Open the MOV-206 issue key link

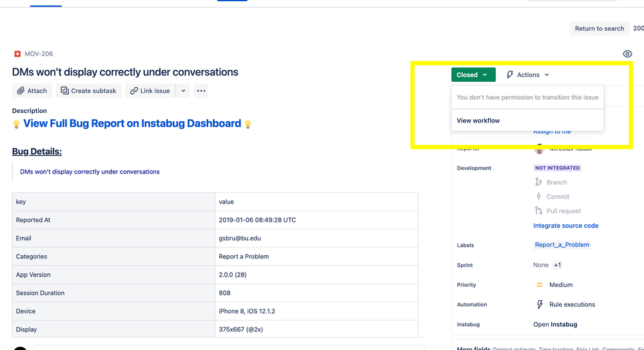(39, 53)
